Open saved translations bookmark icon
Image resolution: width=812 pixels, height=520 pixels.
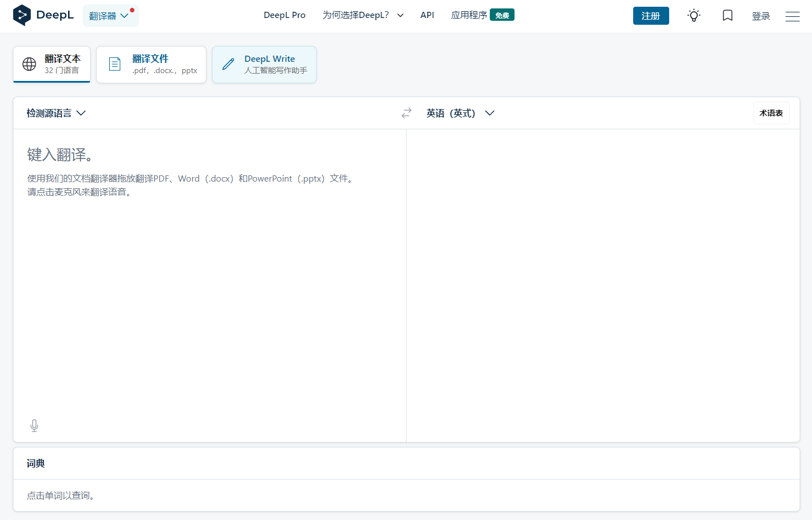[728, 16]
